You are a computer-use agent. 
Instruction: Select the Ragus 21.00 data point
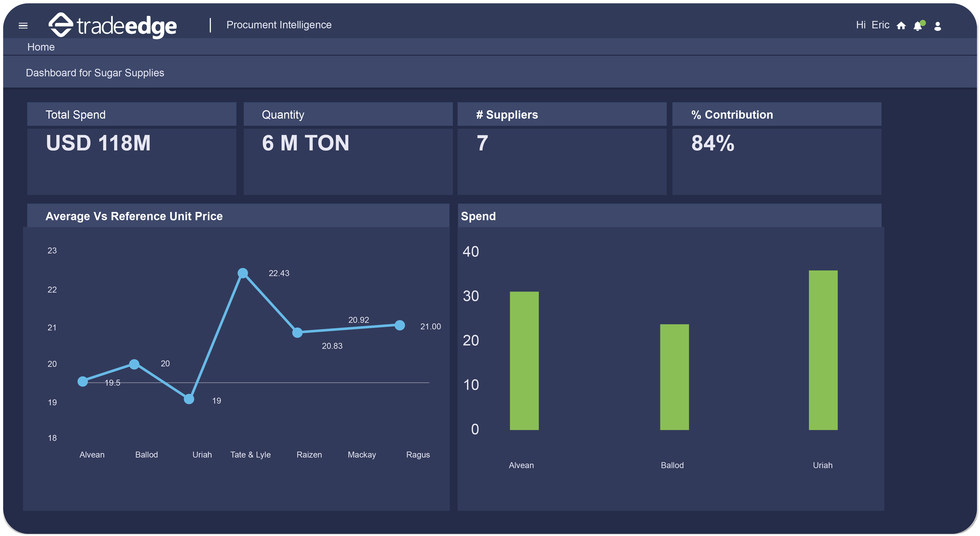tap(399, 325)
